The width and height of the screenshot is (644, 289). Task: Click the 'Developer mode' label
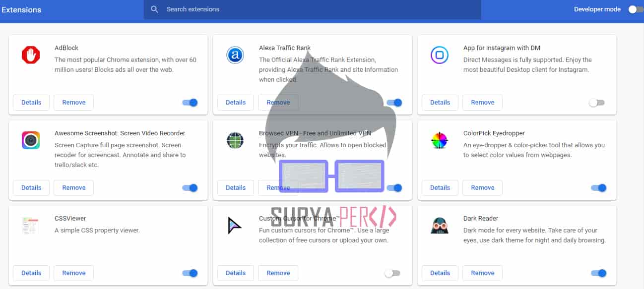coord(597,9)
